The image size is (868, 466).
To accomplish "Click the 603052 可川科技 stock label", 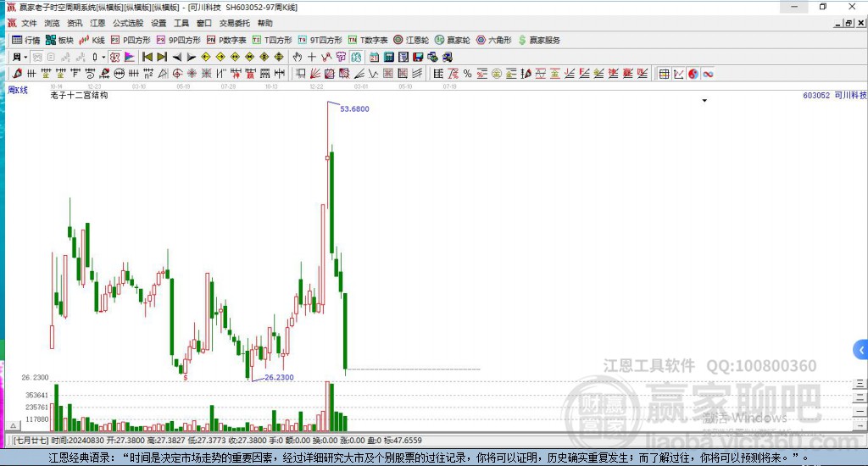I will (835, 95).
